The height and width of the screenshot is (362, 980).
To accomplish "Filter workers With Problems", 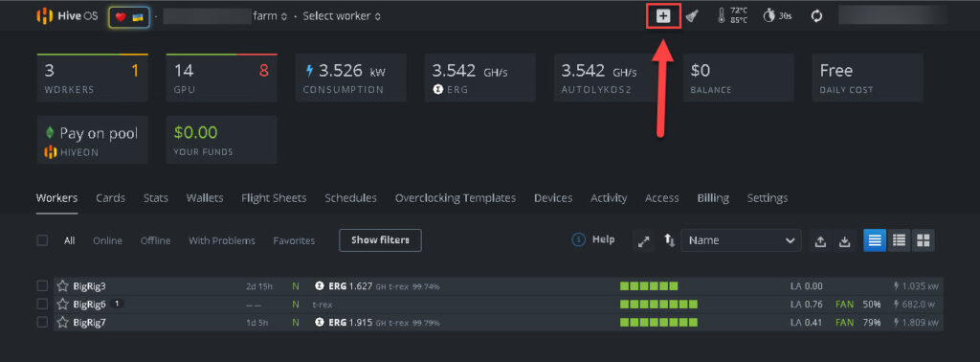I will coord(222,240).
